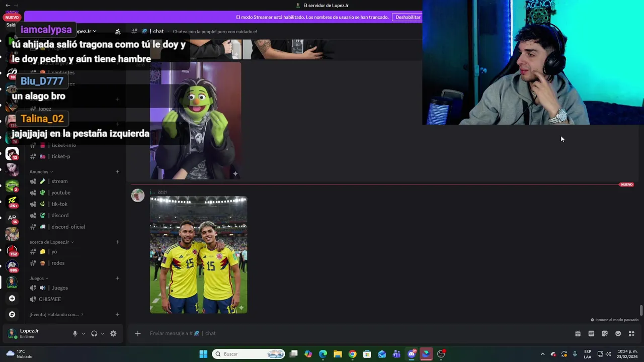Viewport: 644px width, 362px height.
Task: Open the soccer players photo
Action: coord(198,255)
